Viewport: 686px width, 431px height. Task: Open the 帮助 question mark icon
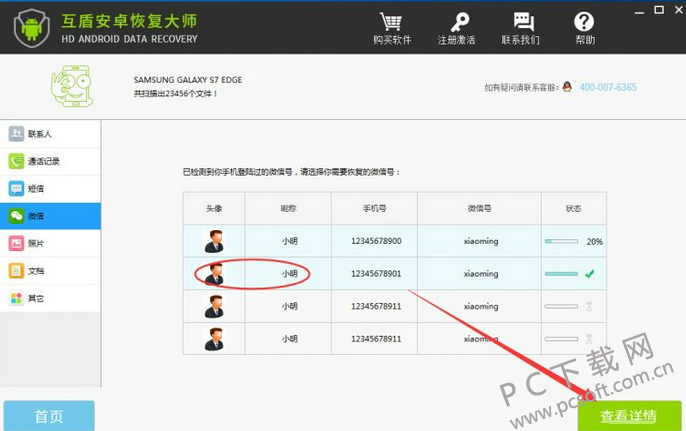pyautogui.click(x=584, y=21)
